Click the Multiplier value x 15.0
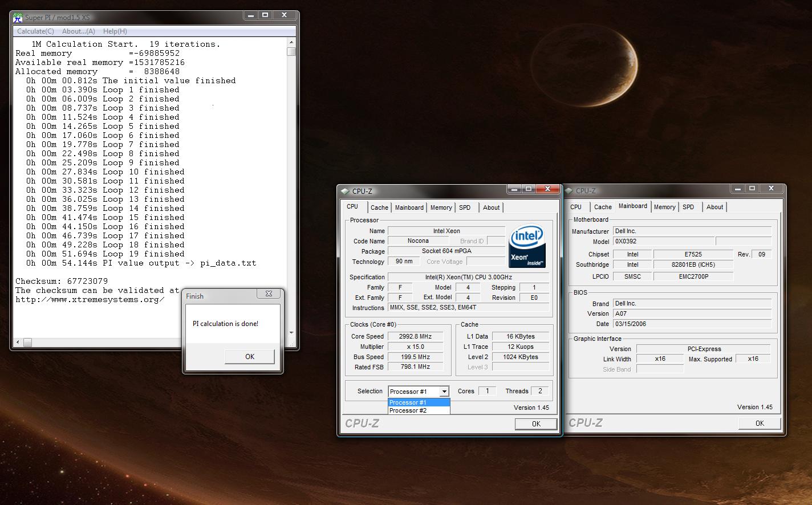The height and width of the screenshot is (505, 812). pos(415,347)
